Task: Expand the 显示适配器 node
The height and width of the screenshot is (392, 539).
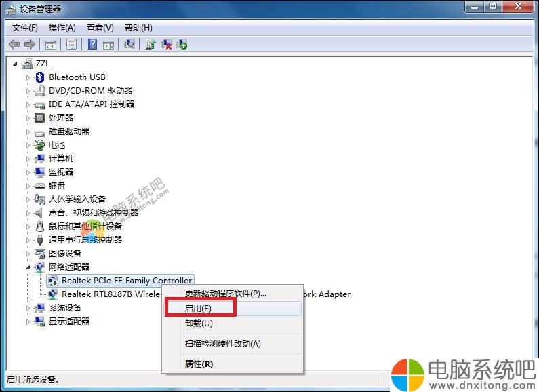Action: click(28, 322)
